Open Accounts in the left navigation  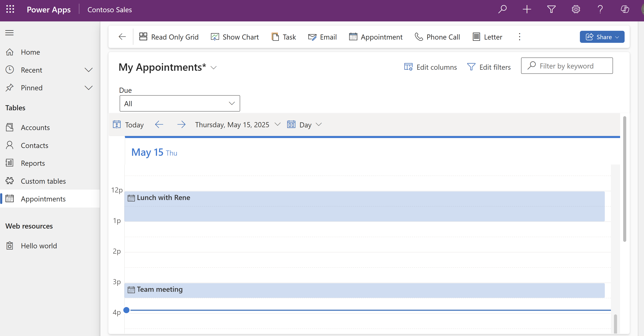coord(35,128)
